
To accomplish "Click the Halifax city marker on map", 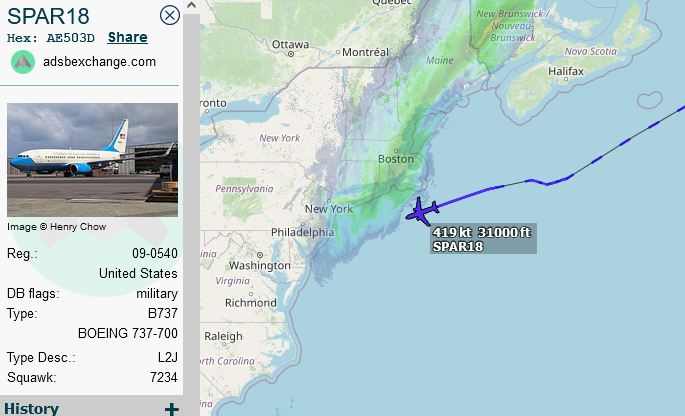I will 566,80.
